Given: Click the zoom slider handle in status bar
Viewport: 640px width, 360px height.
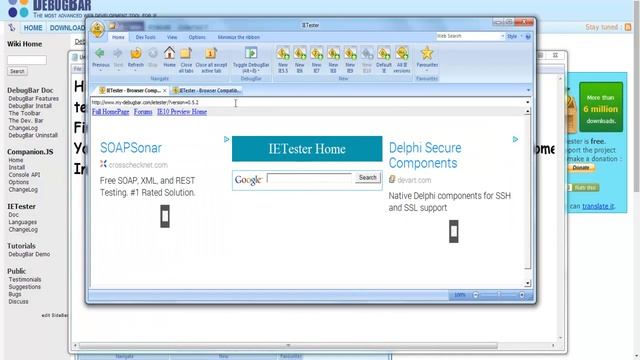Looking at the screenshot, I should [499, 295].
